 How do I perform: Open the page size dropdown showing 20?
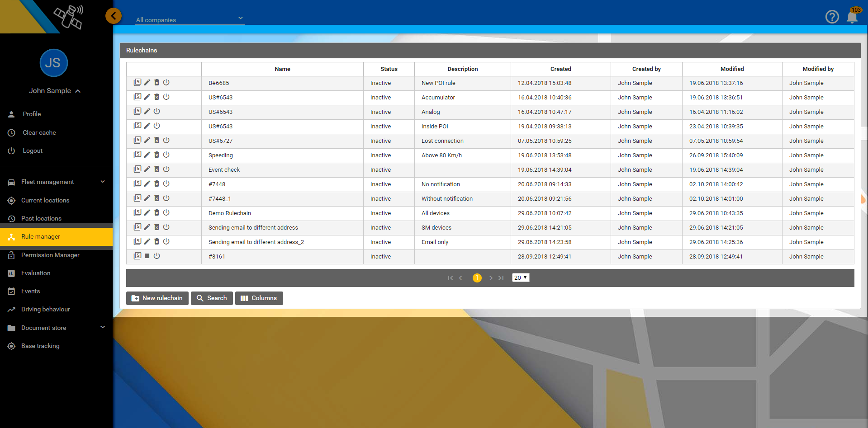pyautogui.click(x=521, y=277)
